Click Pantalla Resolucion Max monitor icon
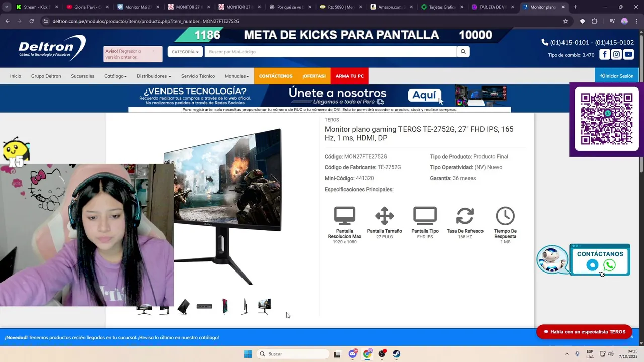The height and width of the screenshot is (362, 644). point(345,216)
